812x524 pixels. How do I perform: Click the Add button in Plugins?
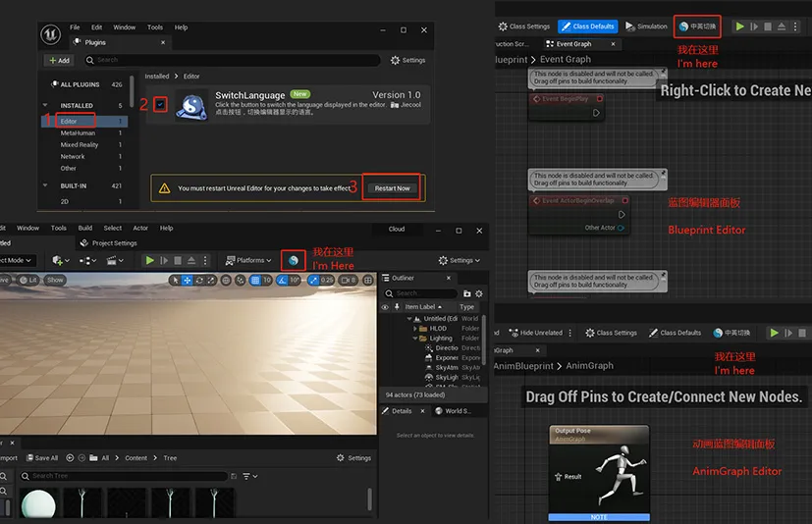click(59, 61)
